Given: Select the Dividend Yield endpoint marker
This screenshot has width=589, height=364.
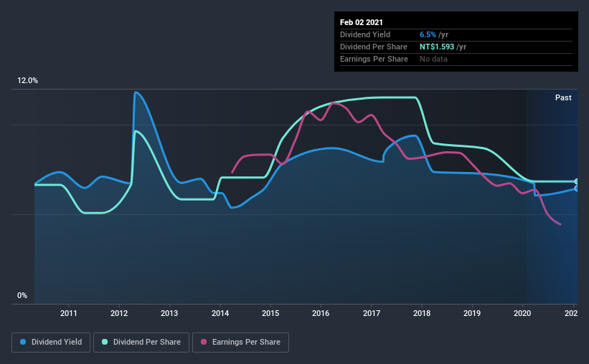Looking at the screenshot, I should pyautogui.click(x=576, y=188).
